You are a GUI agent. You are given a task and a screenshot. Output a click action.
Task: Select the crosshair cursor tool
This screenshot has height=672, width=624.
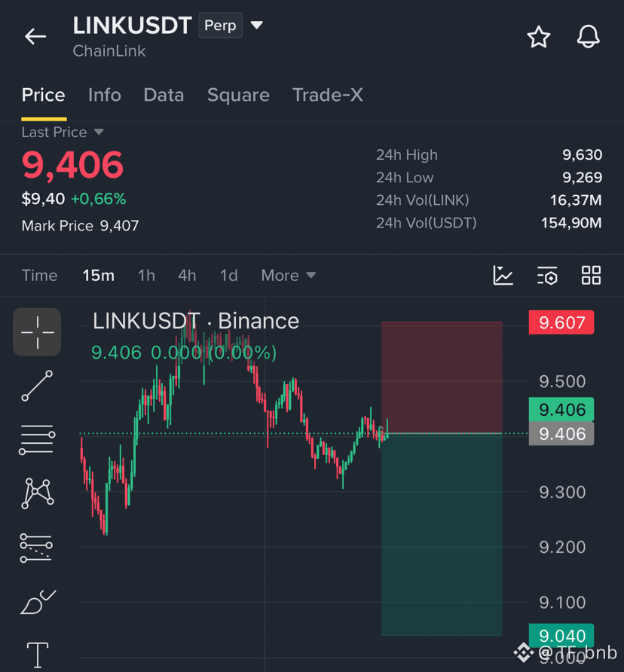point(38,332)
